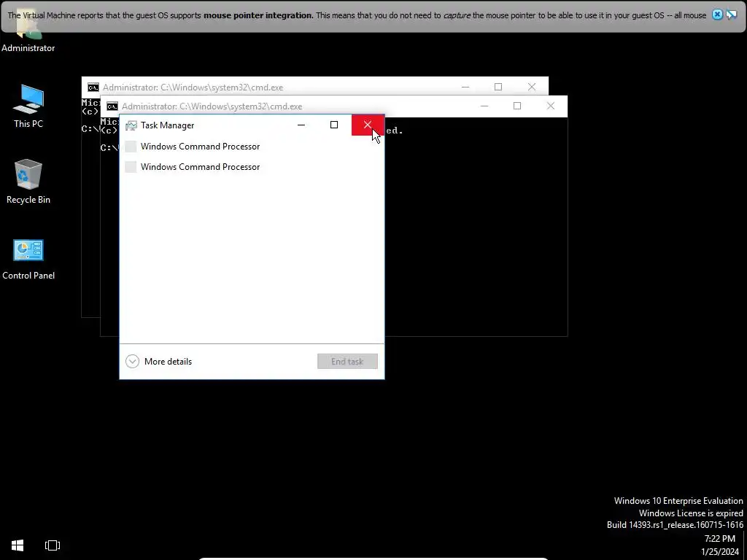Maximize the rear cmd.exe window
This screenshot has height=560, width=747.
(498, 87)
